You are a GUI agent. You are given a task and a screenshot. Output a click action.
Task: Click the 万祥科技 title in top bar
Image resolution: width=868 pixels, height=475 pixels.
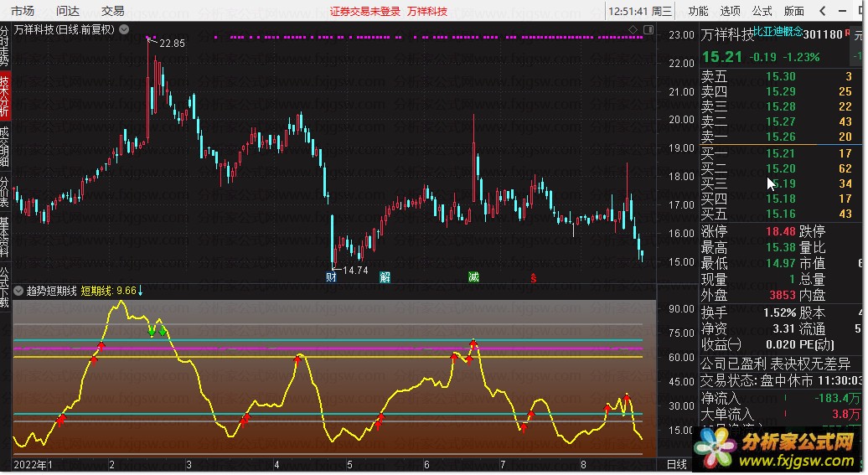point(426,11)
